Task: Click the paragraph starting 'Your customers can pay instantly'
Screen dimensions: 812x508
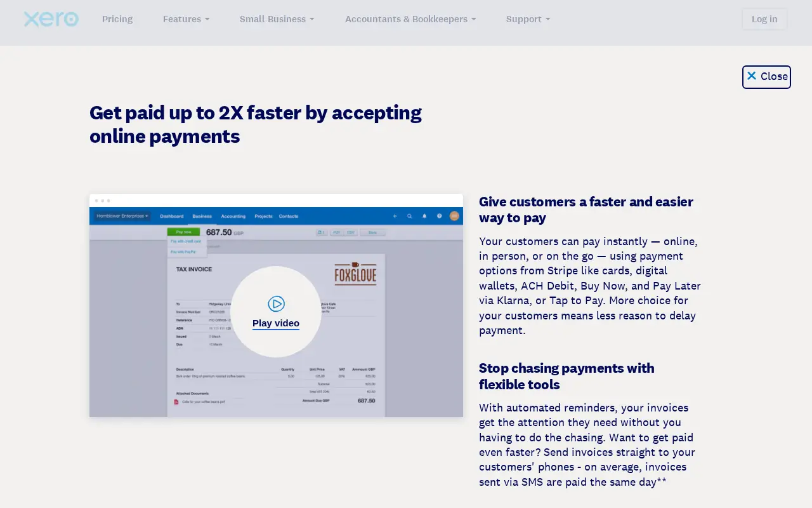Action: (590, 286)
